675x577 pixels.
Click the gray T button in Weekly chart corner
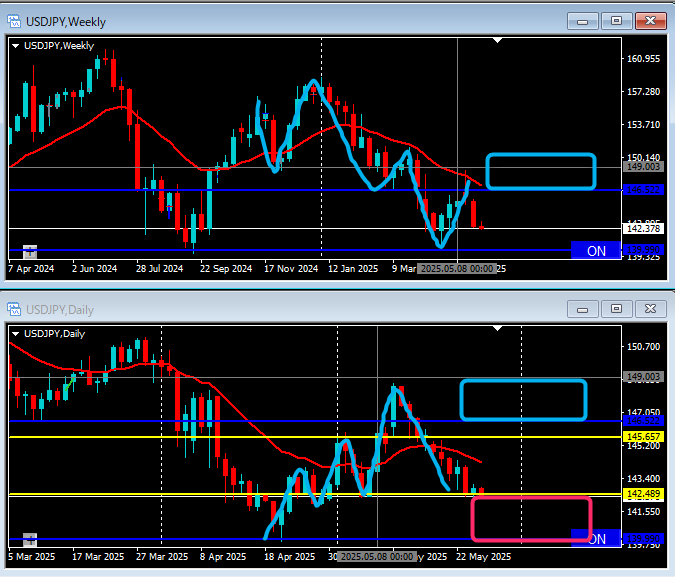click(x=30, y=251)
